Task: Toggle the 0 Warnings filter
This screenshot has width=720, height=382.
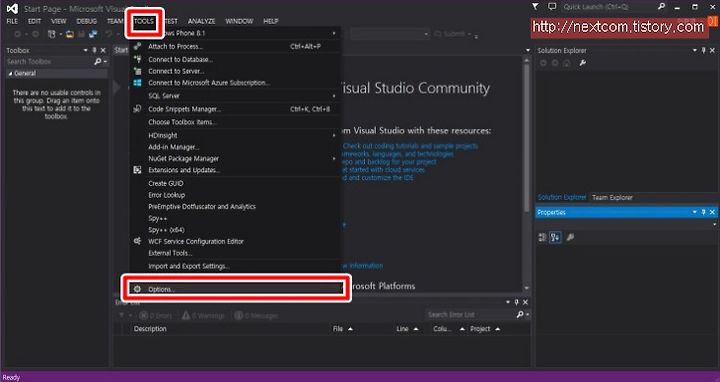Action: [203, 315]
